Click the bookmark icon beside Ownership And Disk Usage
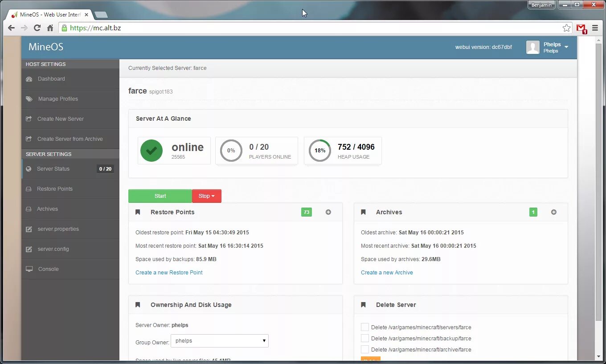 click(138, 305)
